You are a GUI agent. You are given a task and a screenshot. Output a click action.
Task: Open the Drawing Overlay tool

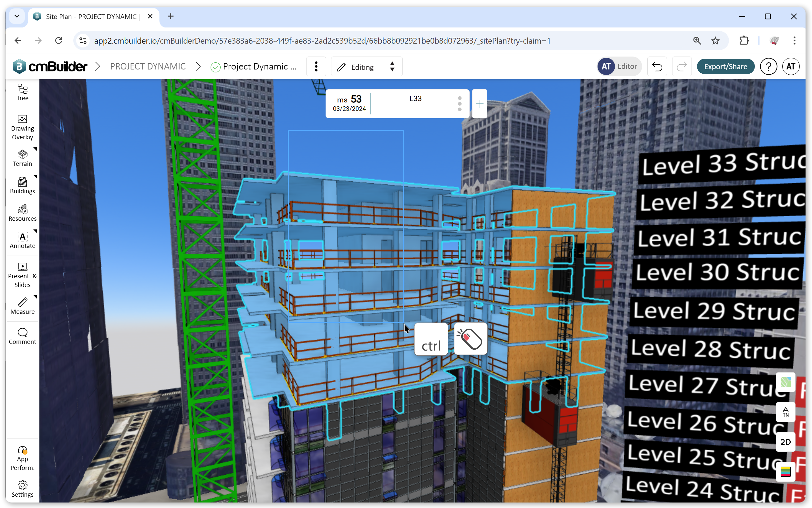22,127
